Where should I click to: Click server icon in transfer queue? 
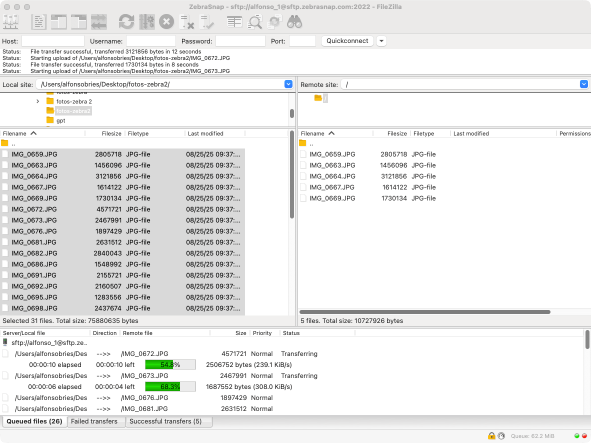point(5,342)
